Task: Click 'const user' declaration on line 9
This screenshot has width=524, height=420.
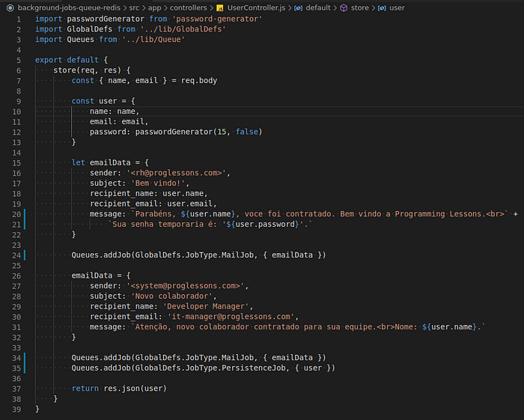Action: [x=94, y=101]
